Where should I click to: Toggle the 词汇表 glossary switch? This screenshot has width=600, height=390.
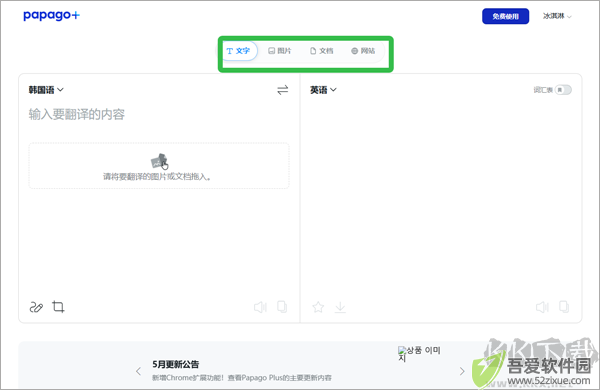tap(563, 90)
